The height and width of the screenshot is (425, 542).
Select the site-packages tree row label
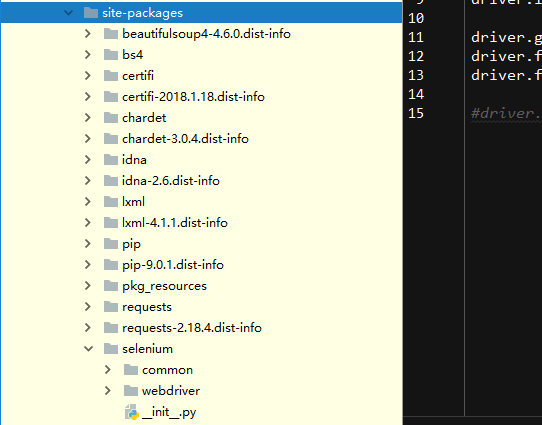(x=142, y=13)
